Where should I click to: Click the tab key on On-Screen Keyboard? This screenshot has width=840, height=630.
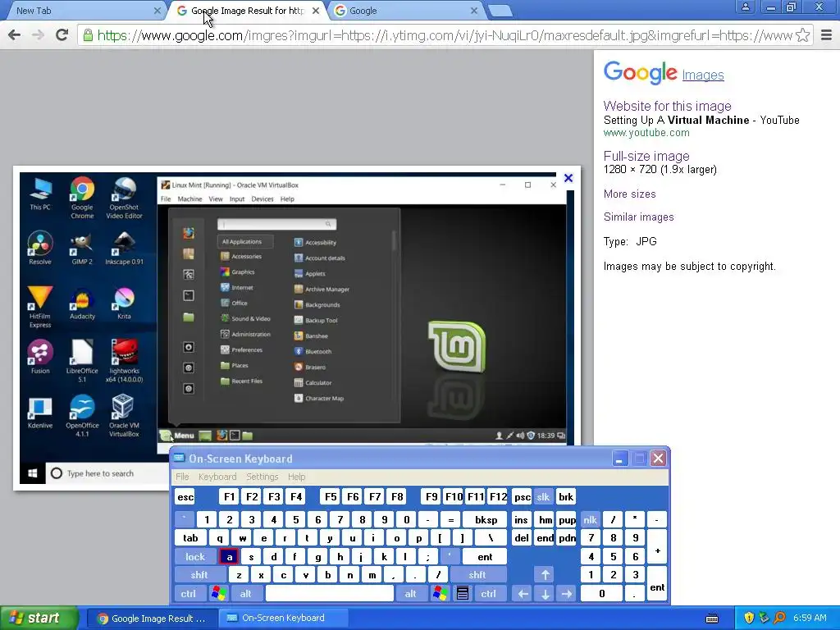point(190,538)
